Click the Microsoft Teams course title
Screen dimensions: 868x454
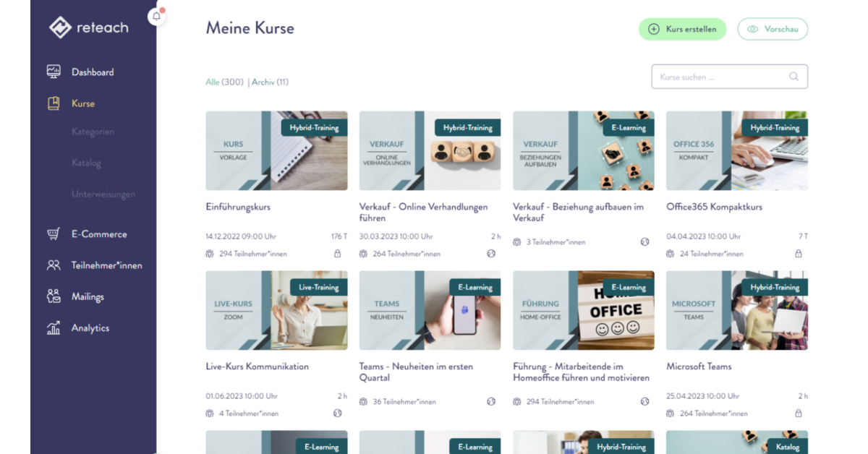coord(699,367)
